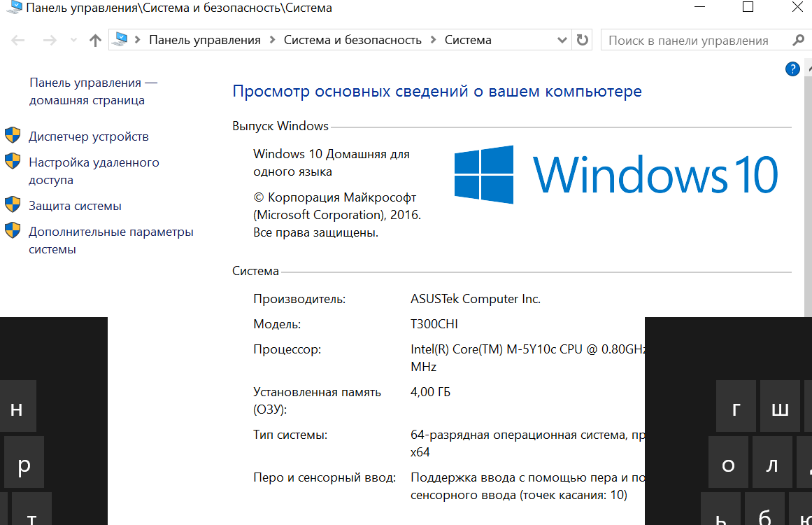Click the Windows 10 logo image

point(615,175)
